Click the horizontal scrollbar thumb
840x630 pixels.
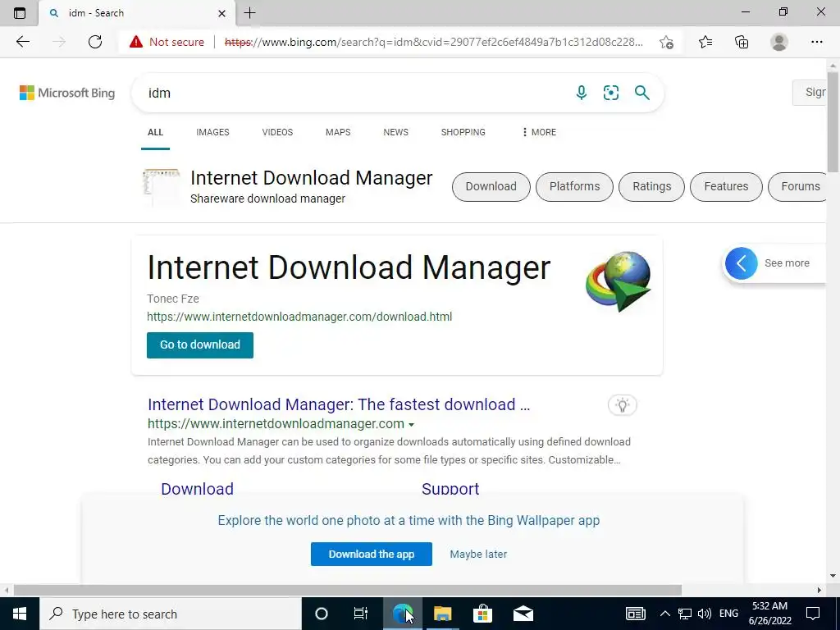347,591
